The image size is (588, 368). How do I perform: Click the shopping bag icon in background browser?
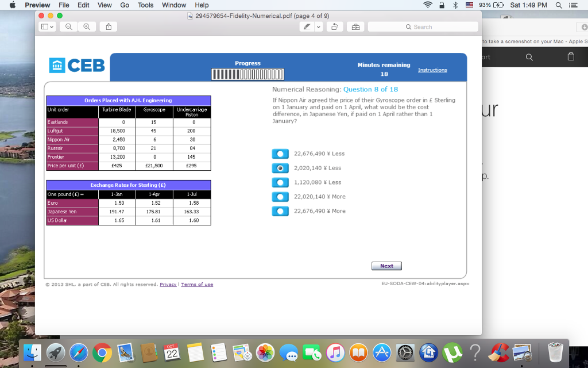point(571,57)
